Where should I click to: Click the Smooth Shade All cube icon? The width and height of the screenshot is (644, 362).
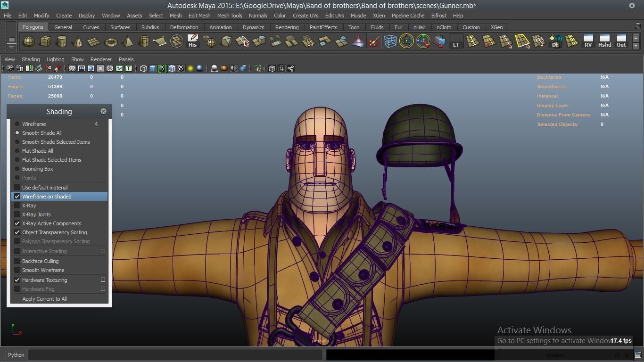[153, 68]
